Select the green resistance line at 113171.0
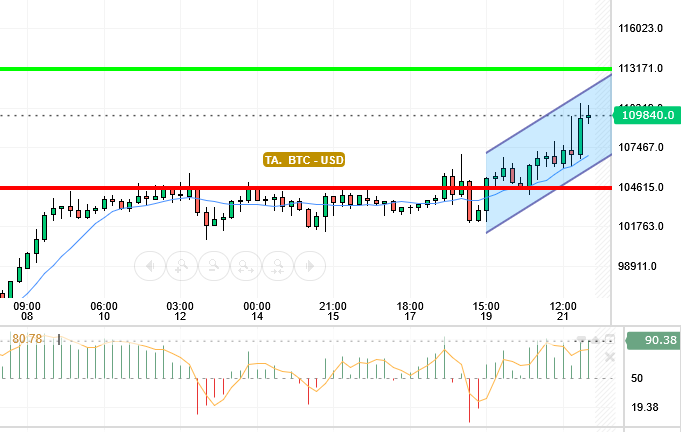The height and width of the screenshot is (432, 681). click(304, 69)
